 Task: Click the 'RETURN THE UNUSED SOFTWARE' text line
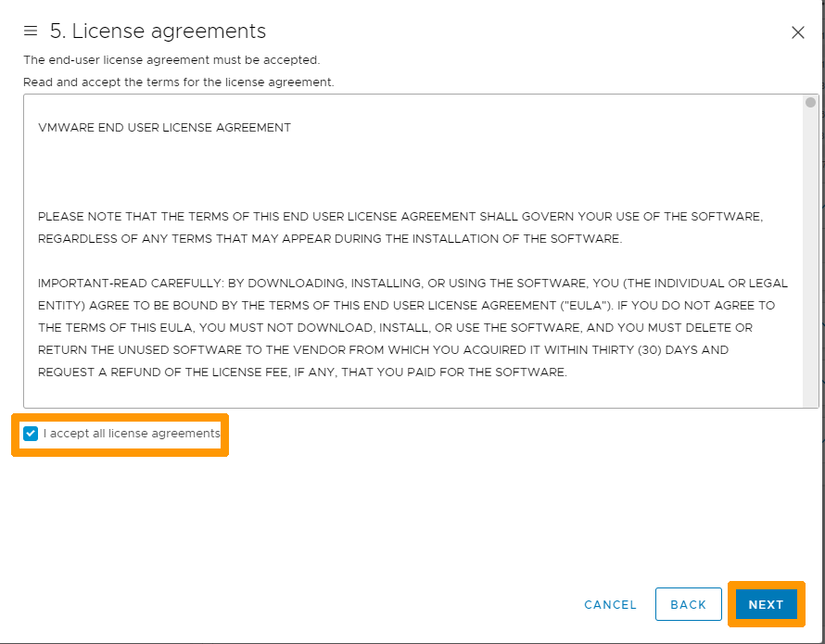click(x=383, y=350)
